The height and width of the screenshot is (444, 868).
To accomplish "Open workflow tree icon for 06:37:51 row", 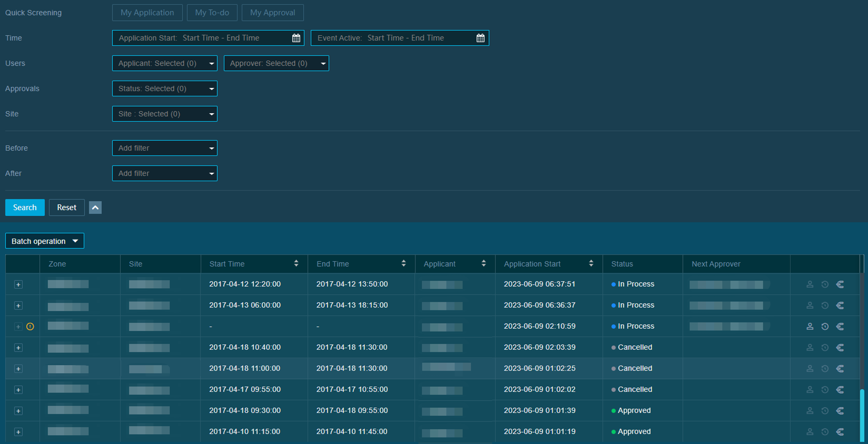I will click(x=840, y=284).
